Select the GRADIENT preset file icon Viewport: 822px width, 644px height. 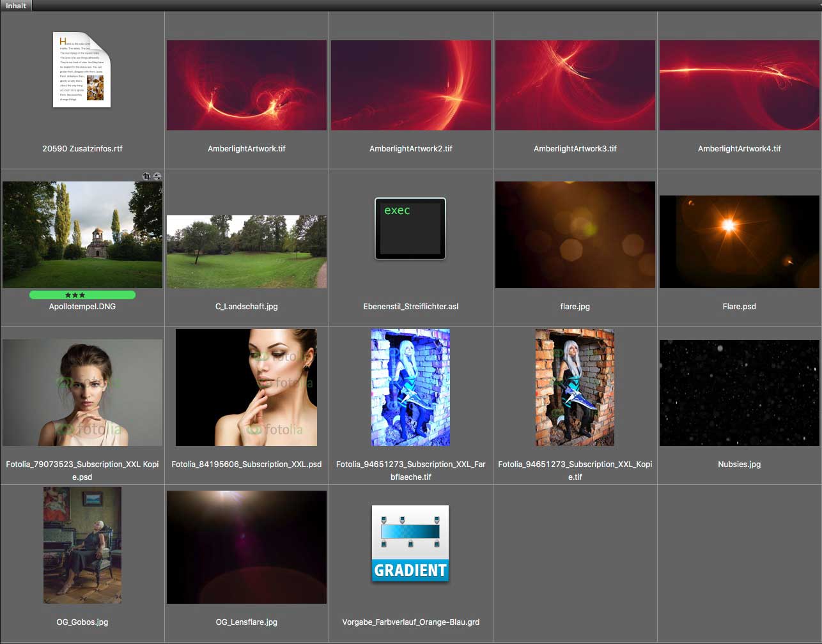410,543
